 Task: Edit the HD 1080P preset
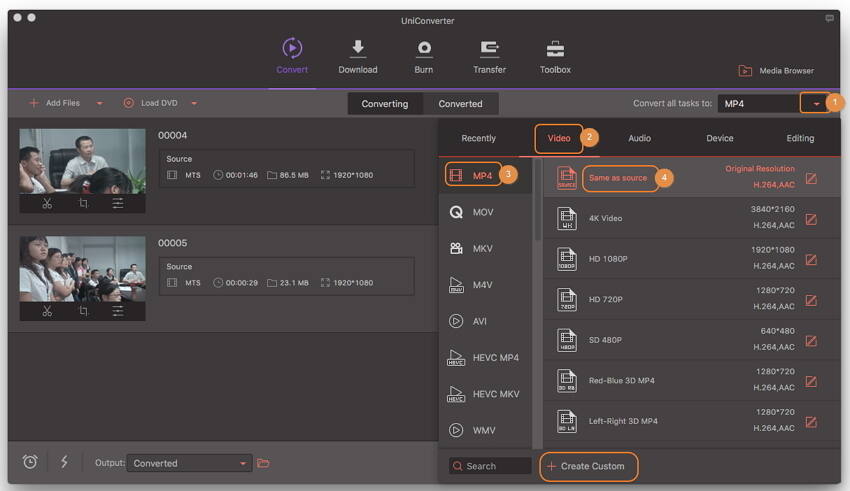[811, 260]
